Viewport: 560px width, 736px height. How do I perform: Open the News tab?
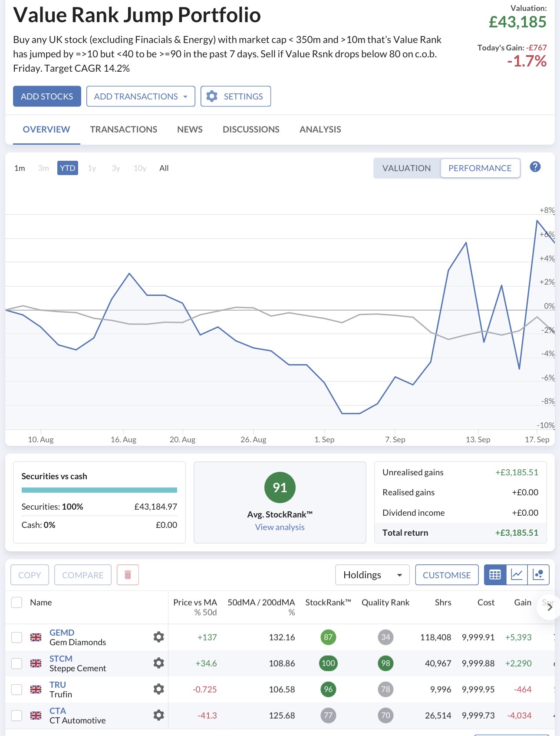tap(190, 129)
